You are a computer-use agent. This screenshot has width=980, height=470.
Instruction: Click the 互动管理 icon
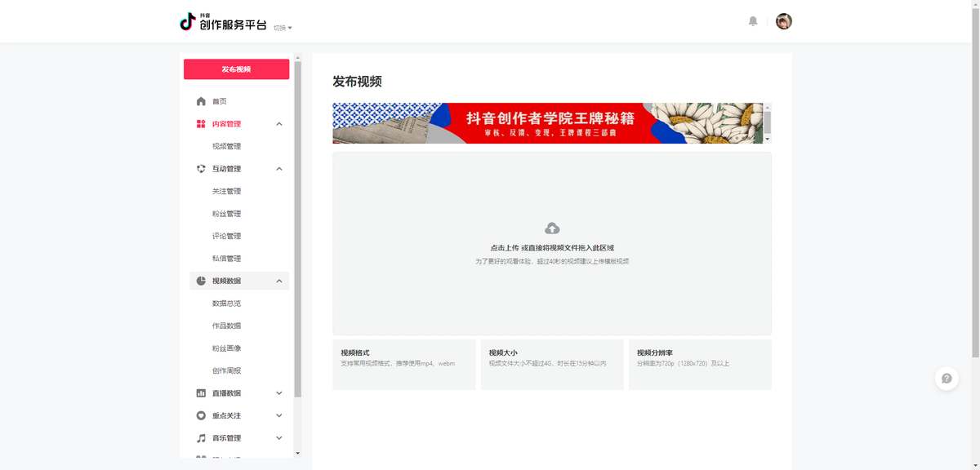tap(201, 169)
